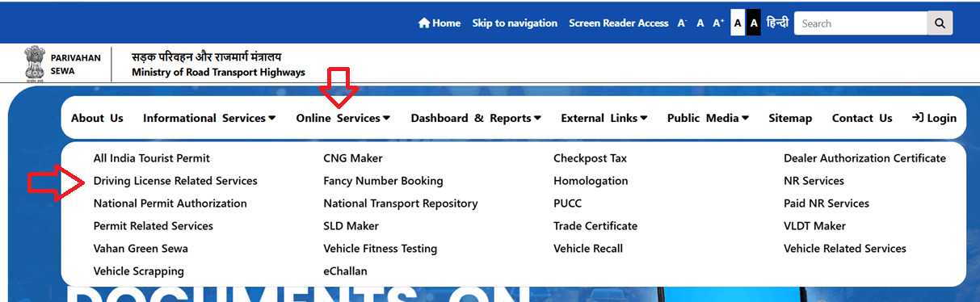Open the About Us menu item

[97, 118]
